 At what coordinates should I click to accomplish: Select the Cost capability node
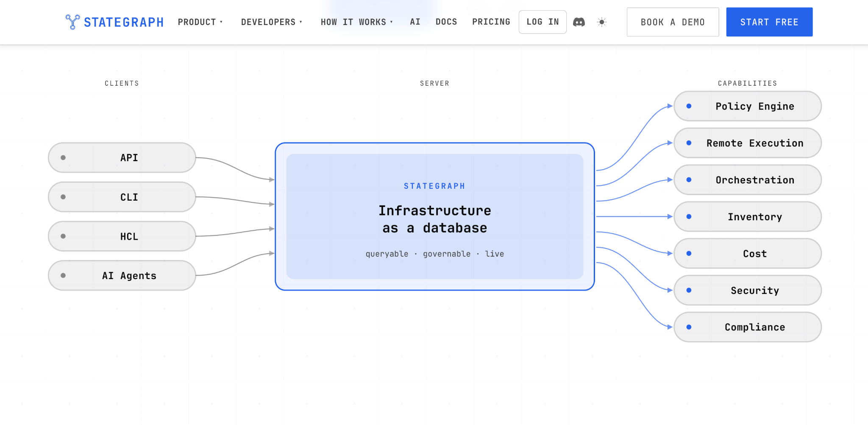(x=748, y=254)
